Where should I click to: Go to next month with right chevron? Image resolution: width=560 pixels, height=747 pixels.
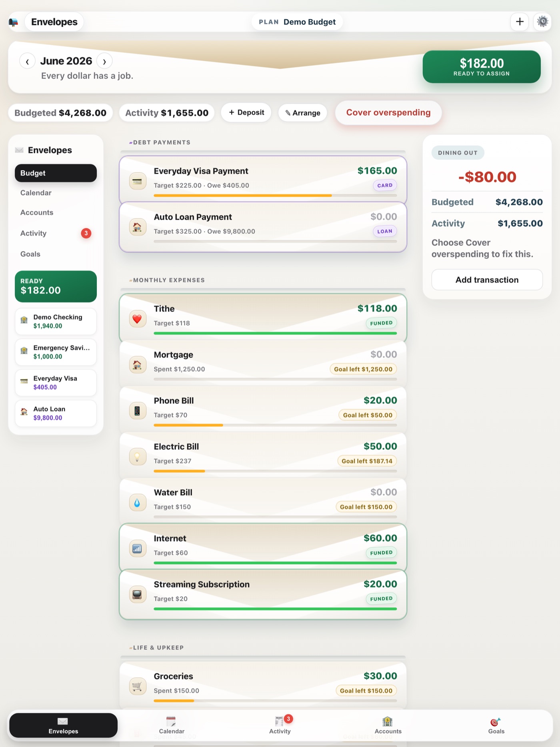104,61
